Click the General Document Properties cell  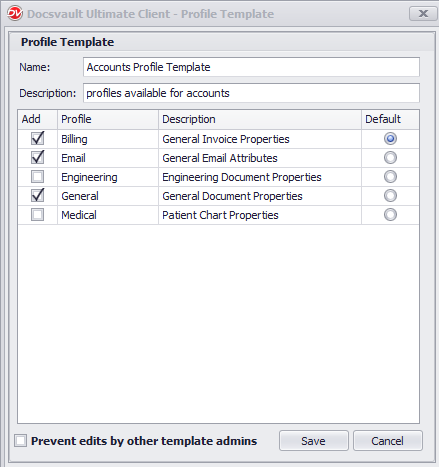(260, 196)
